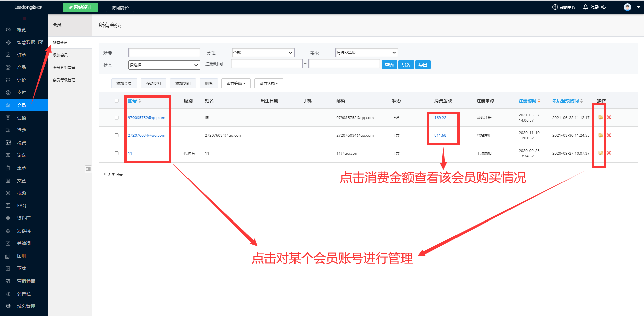The image size is (644, 316).
Task: Delete member 11 using the red X icon
Action: 609,153
